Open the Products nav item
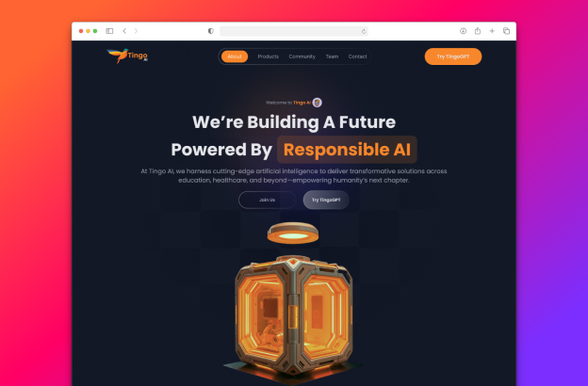This screenshot has height=386, width=588. 269,56
